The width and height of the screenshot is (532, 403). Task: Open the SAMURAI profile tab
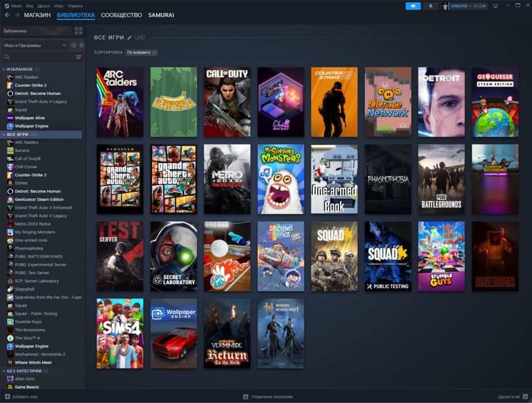point(161,15)
